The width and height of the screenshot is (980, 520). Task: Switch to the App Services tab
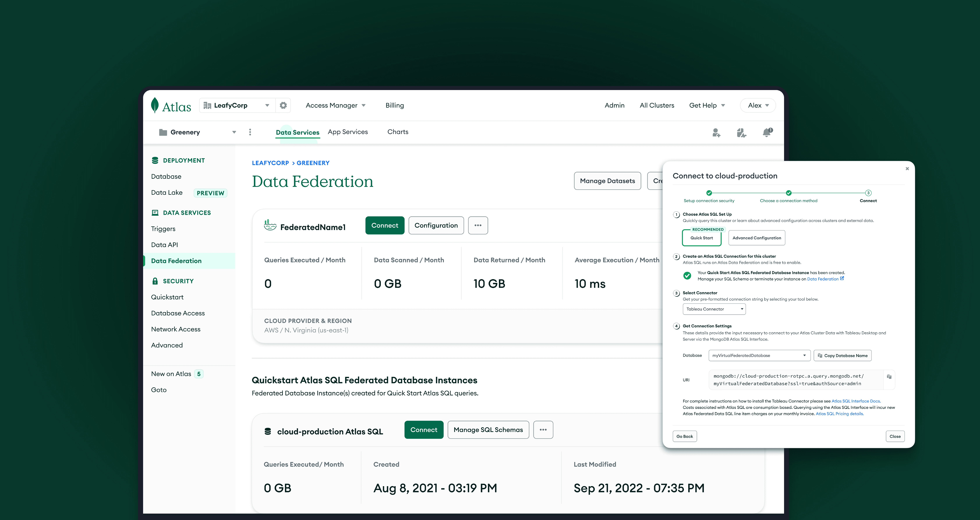(x=348, y=132)
